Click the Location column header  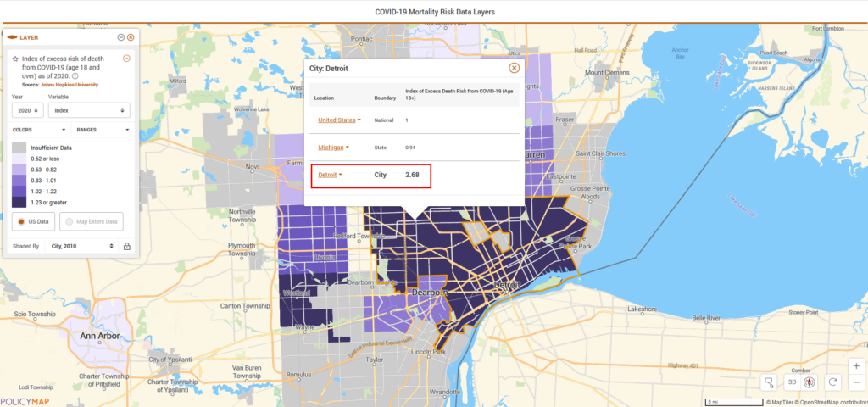tap(324, 98)
